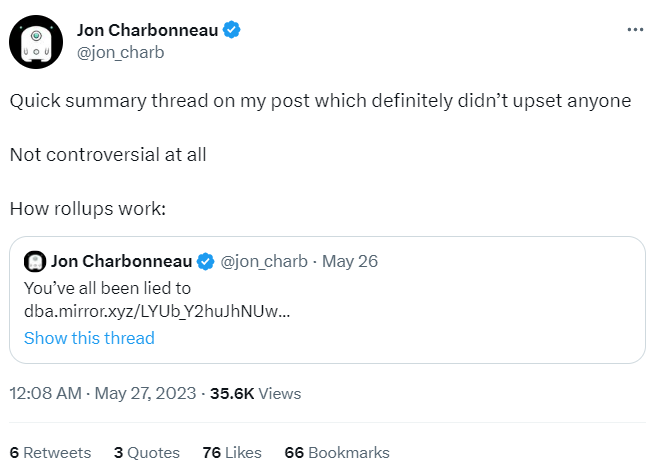View the 76 Likes list
This screenshot has height=476, width=655.
pyautogui.click(x=231, y=452)
